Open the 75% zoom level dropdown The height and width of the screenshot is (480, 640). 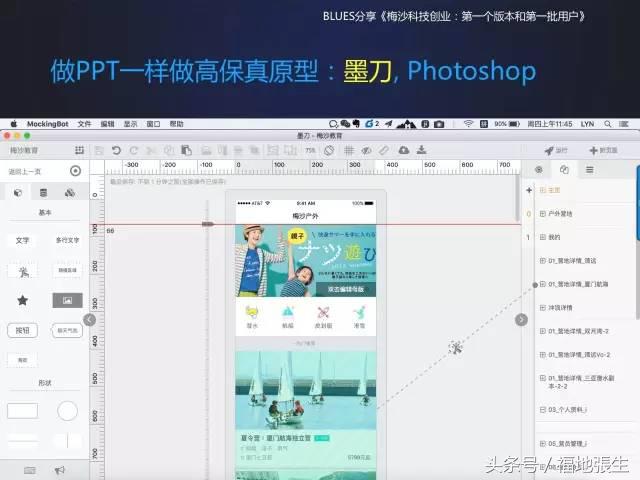pyautogui.click(x=310, y=150)
